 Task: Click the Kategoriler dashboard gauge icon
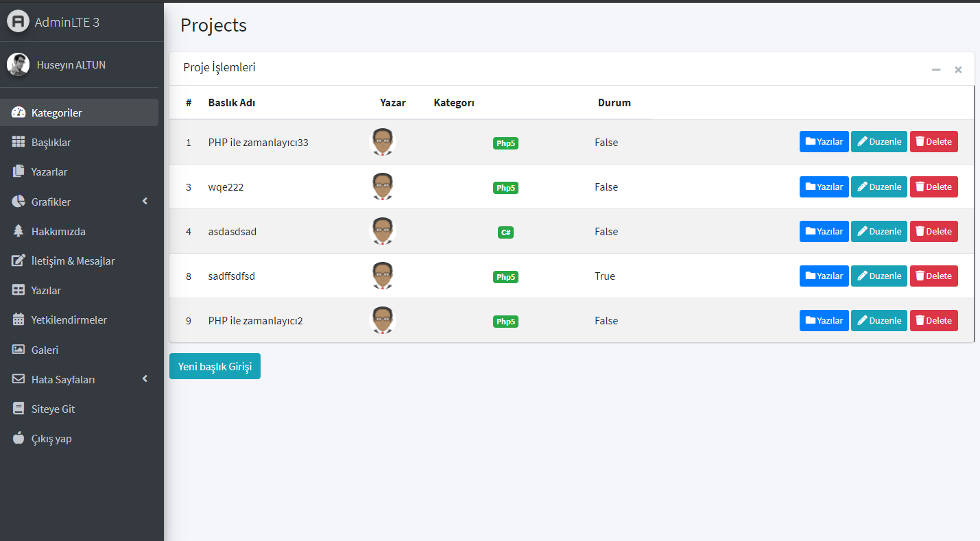19,112
